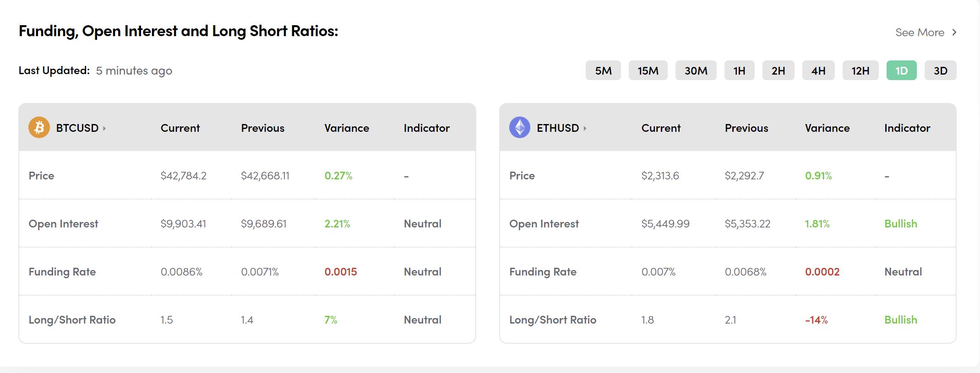Image resolution: width=980 pixels, height=373 pixels.
Task: Click the ETH Long/Short Ratio Bullish indicator
Action: 901,320
